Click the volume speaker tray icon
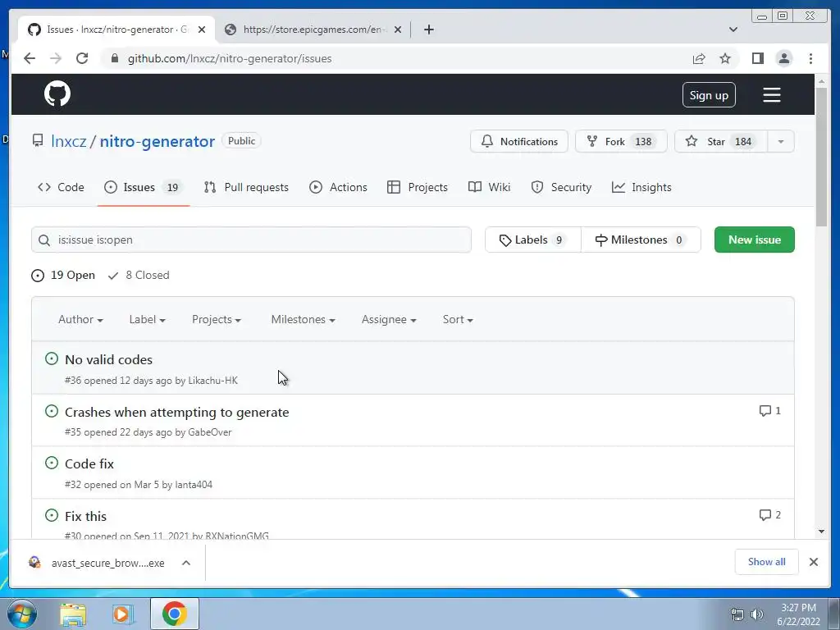The height and width of the screenshot is (630, 840). [756, 614]
